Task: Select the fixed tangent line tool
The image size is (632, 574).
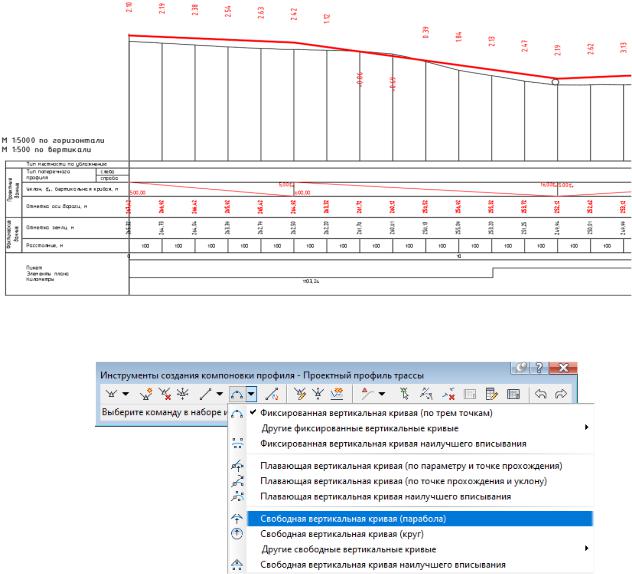Action: [206, 394]
